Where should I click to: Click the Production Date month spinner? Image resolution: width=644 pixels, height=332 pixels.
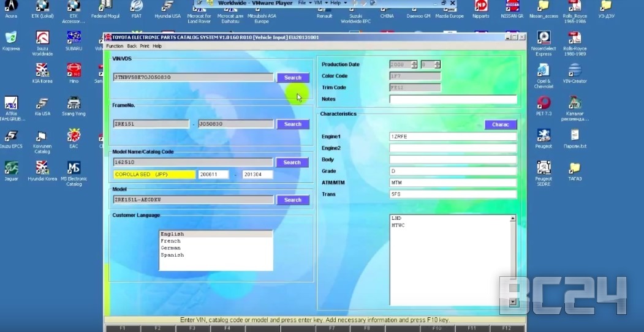tap(438, 64)
